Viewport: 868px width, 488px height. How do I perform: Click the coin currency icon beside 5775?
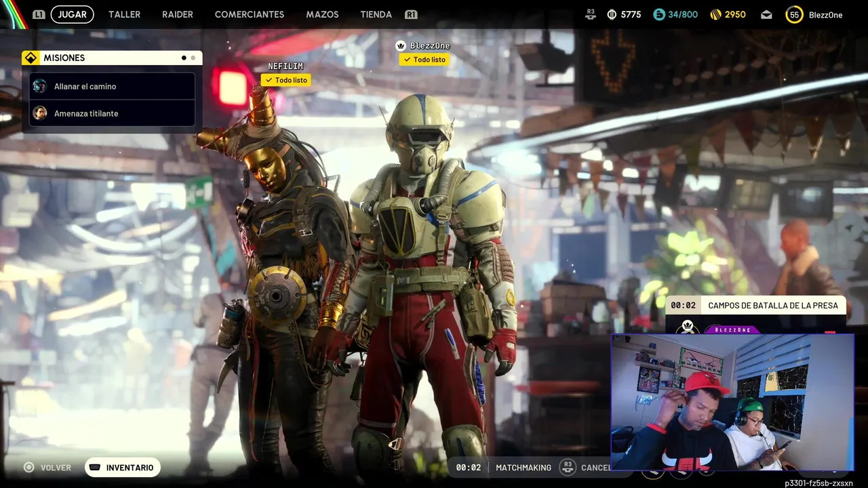click(x=612, y=14)
